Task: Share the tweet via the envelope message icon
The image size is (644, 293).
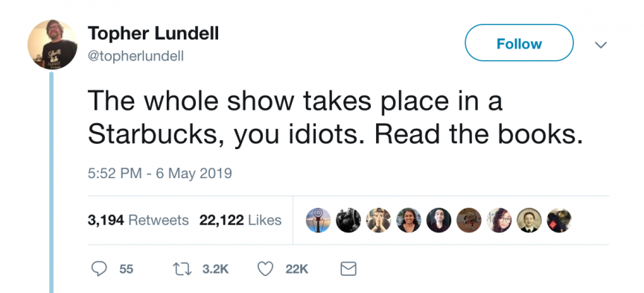Action: pyautogui.click(x=348, y=269)
